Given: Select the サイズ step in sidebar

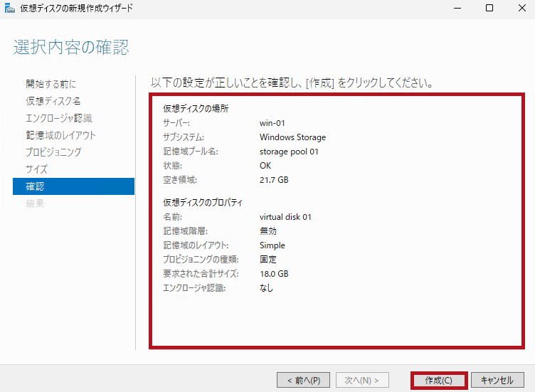Looking at the screenshot, I should pyautogui.click(x=37, y=169).
